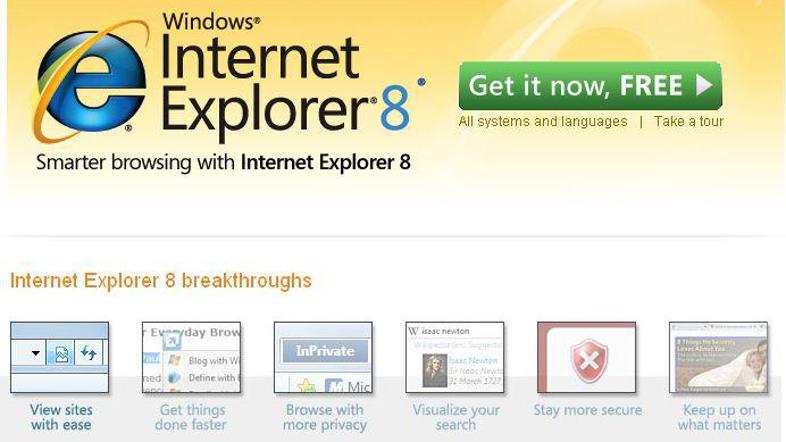
Task: Click the Get it now, FREE button
Action: (590, 86)
